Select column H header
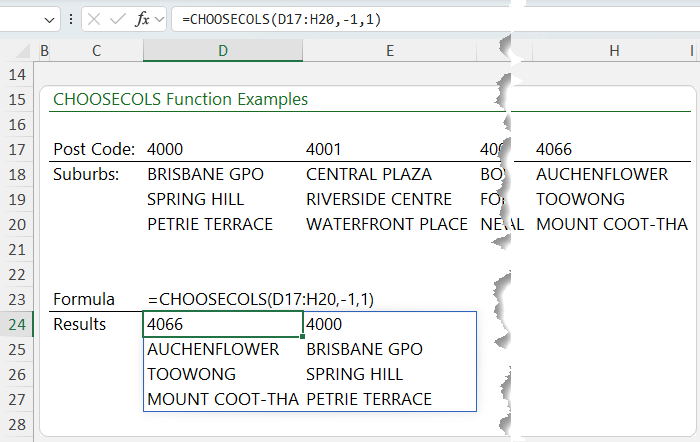 click(x=614, y=50)
